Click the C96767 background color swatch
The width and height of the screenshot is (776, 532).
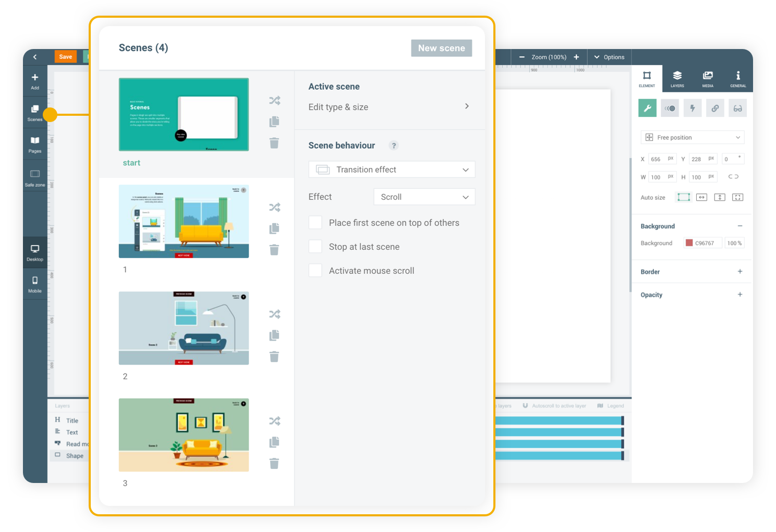(689, 243)
